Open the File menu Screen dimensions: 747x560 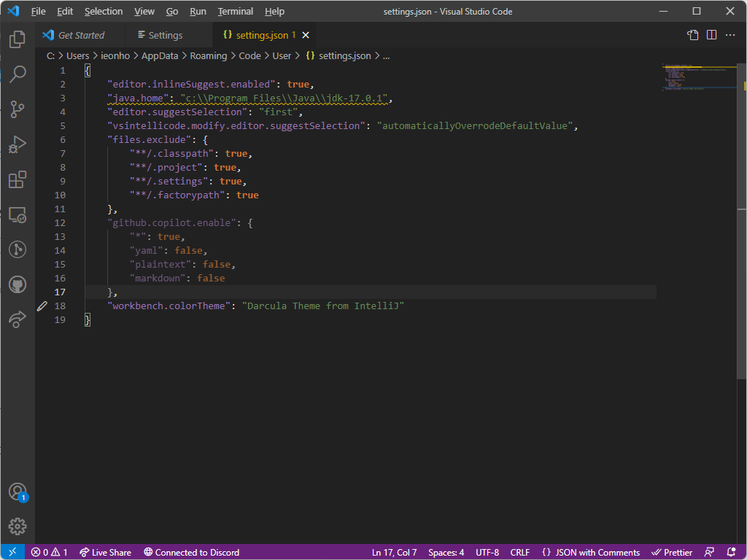[38, 12]
